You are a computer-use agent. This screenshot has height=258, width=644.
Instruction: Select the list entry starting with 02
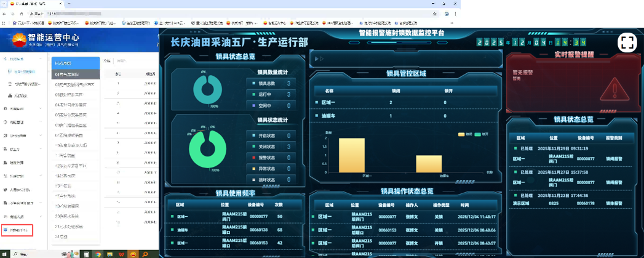(76, 85)
